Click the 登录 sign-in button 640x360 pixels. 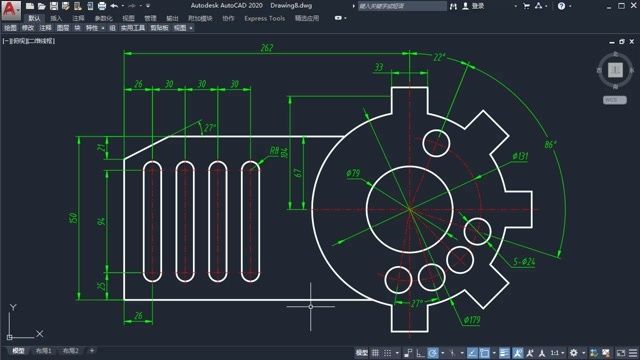473,6
